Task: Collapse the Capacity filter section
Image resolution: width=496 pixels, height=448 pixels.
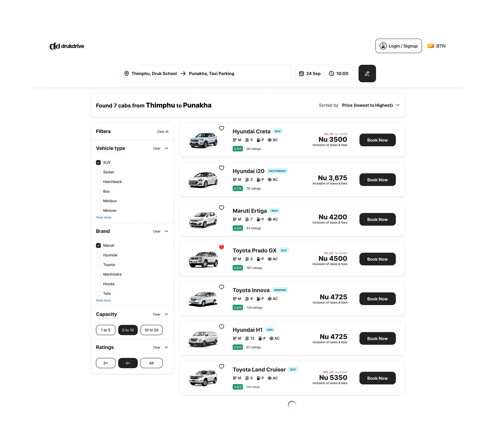Action: pos(166,314)
